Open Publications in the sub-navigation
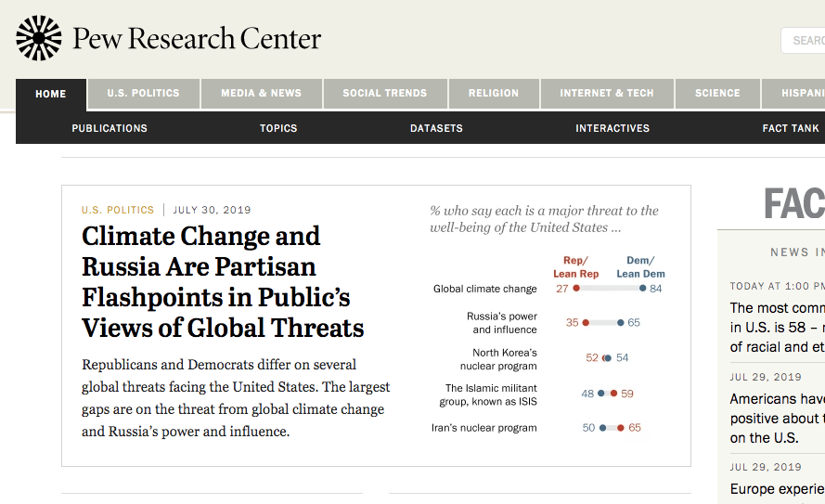This screenshot has width=825, height=504. coord(110,128)
